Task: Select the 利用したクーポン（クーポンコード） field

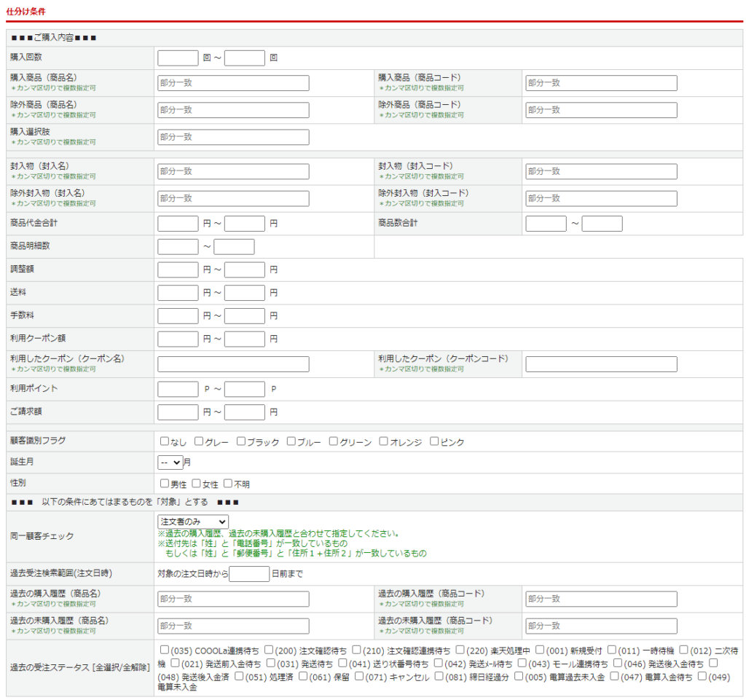Action: (601, 364)
